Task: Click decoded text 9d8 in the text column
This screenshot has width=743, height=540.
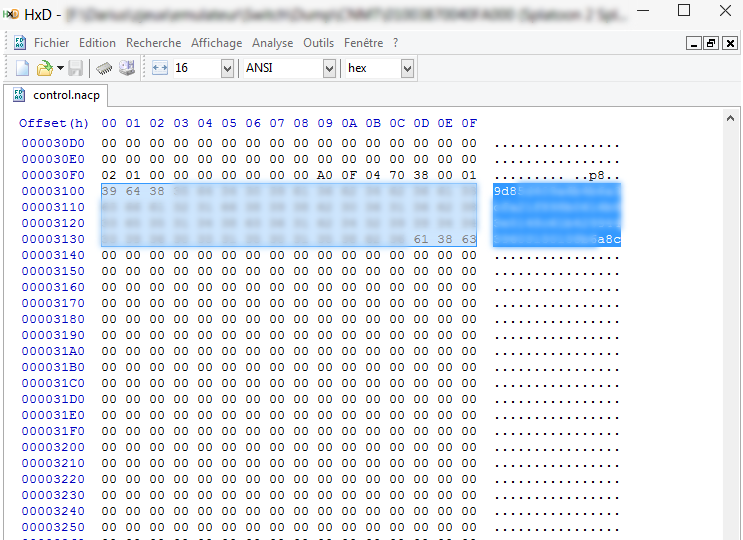Action: pyautogui.click(x=505, y=191)
